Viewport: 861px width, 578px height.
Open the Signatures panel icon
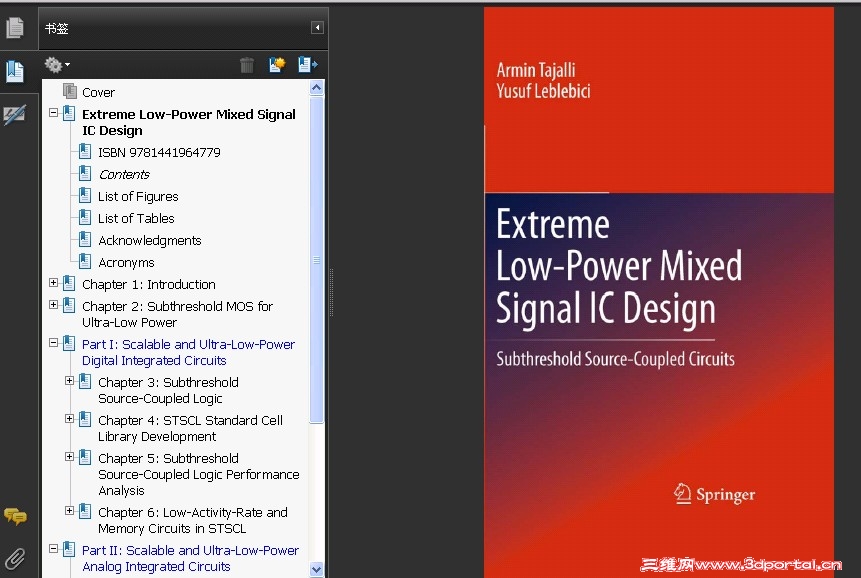(x=14, y=114)
